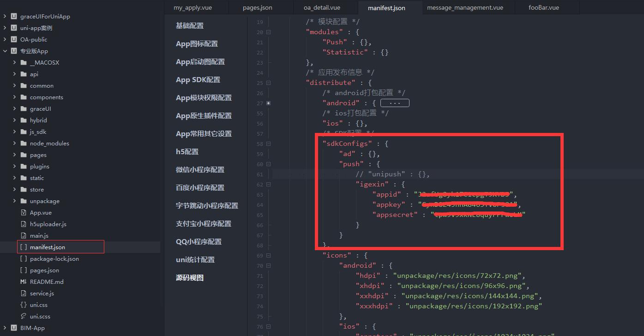Expand the BIM-App project arrow
This screenshot has height=336, width=644.
(5, 328)
